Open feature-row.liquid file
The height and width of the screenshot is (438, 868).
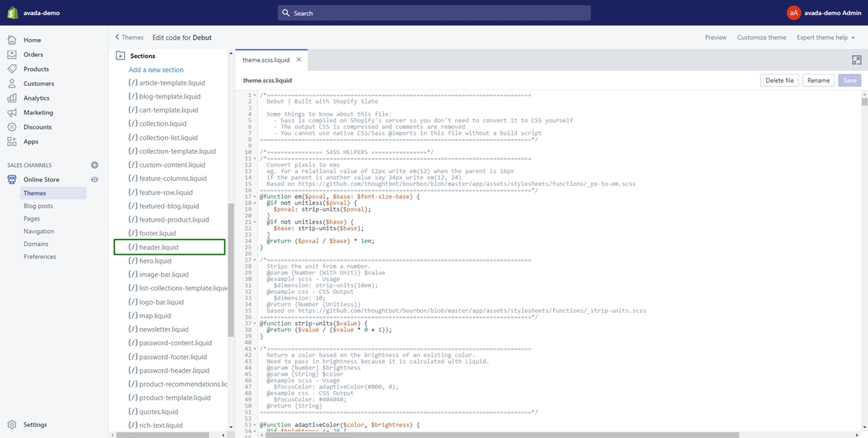(161, 193)
